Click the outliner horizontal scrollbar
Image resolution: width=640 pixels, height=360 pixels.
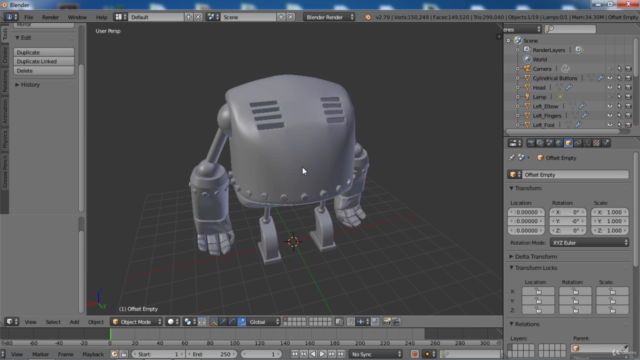pyautogui.click(x=562, y=131)
